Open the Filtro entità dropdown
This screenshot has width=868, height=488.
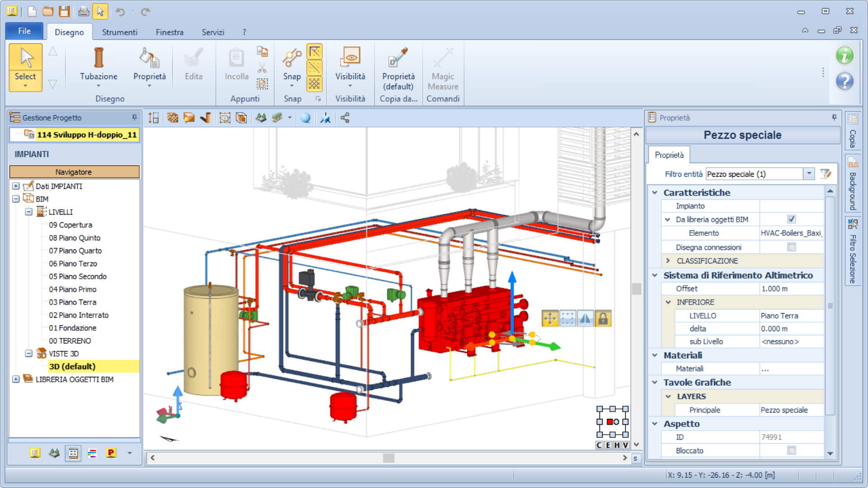809,174
